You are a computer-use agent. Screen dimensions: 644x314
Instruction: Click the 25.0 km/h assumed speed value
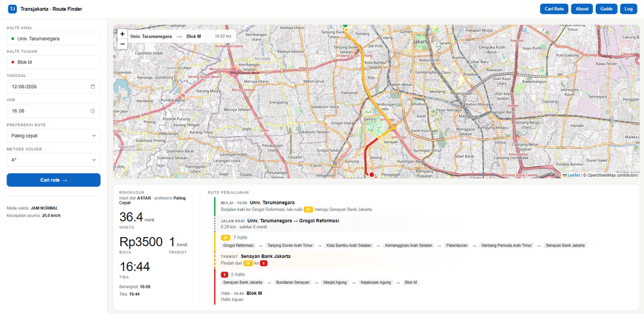pyautogui.click(x=51, y=215)
